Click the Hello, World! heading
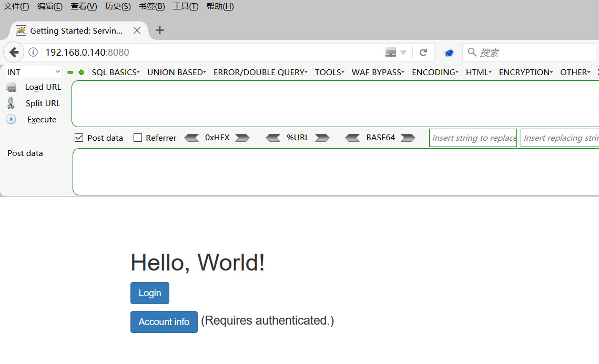 (198, 263)
